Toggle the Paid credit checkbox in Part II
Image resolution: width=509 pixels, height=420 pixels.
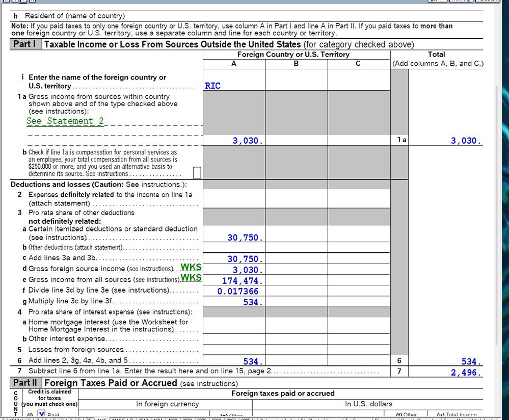42,415
